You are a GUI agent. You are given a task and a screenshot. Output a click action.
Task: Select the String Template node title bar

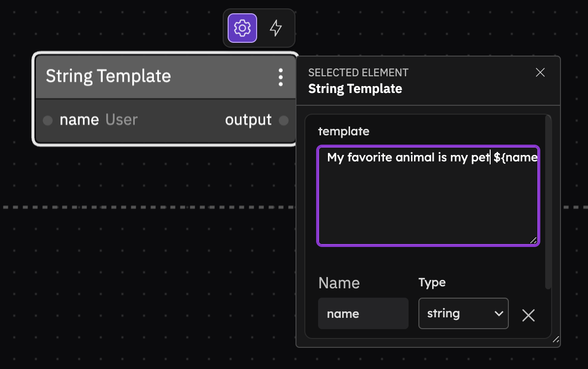147,77
